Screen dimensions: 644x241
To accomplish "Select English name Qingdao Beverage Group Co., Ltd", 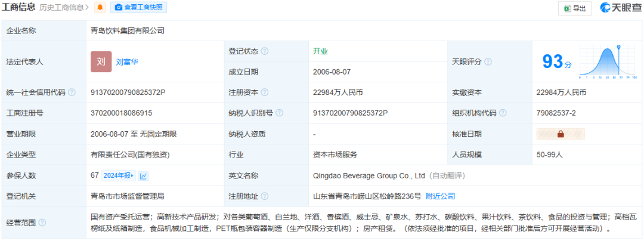I will (x=369, y=176).
